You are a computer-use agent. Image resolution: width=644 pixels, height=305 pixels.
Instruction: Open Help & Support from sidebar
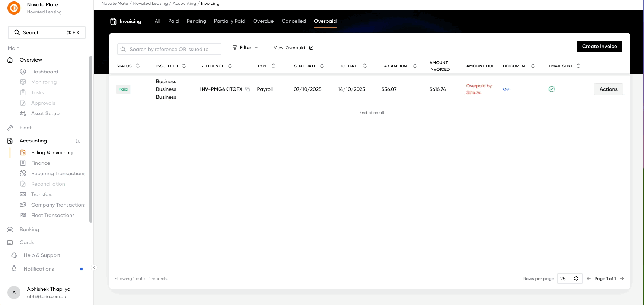(x=42, y=255)
